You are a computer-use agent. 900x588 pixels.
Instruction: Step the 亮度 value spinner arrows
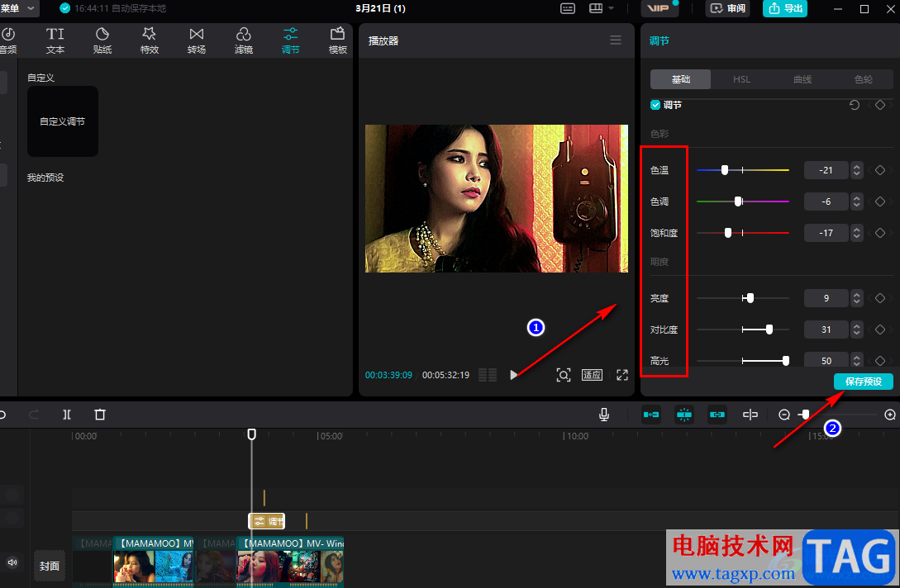tap(856, 298)
